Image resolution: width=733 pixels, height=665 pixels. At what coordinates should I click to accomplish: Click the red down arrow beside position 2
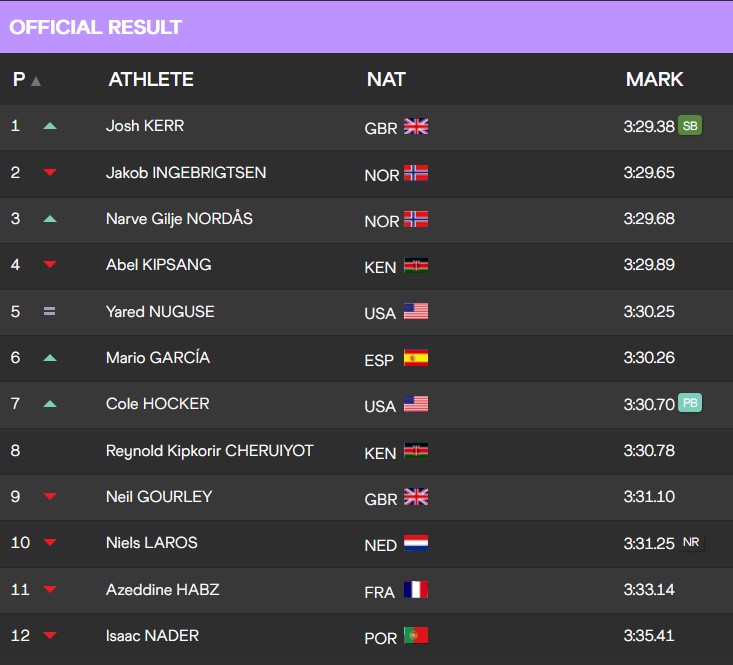coord(50,172)
